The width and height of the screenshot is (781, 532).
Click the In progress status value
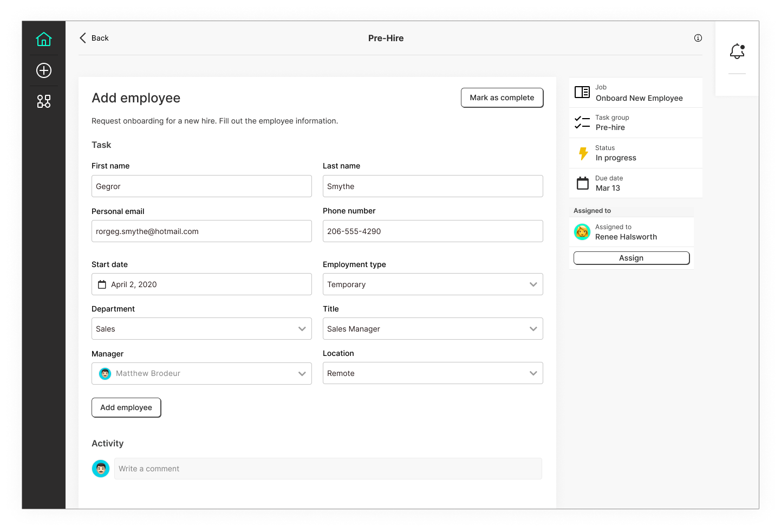click(x=616, y=158)
